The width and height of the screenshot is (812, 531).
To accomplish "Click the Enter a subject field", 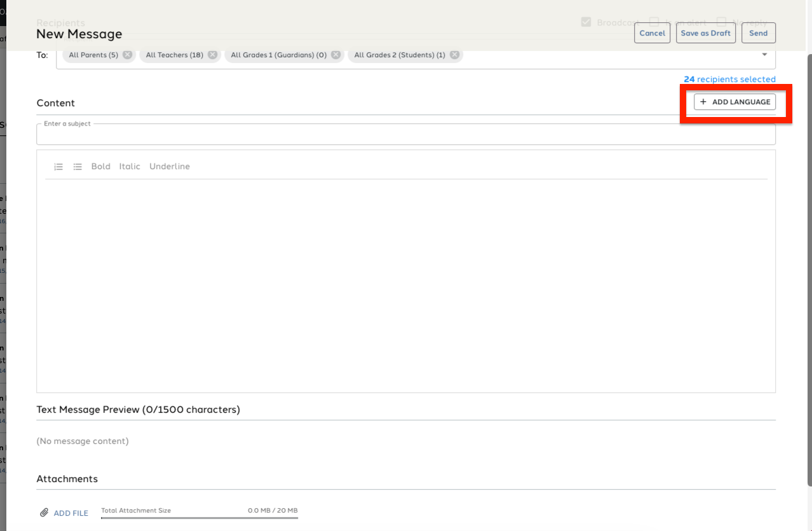I will click(x=406, y=134).
